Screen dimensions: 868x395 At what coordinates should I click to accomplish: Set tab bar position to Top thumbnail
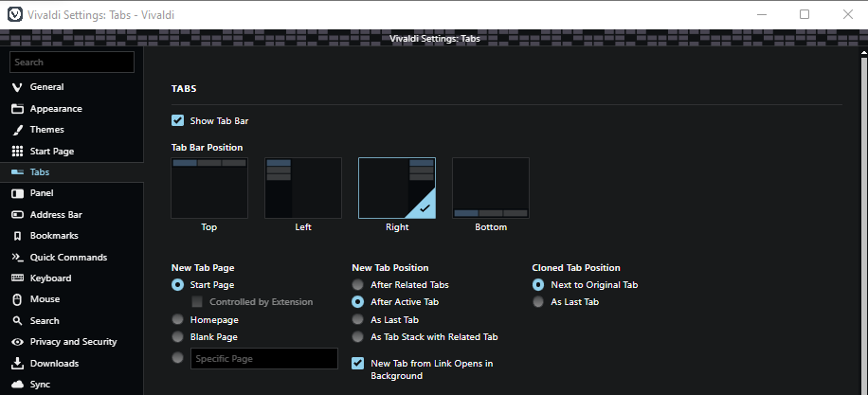pyautogui.click(x=209, y=189)
